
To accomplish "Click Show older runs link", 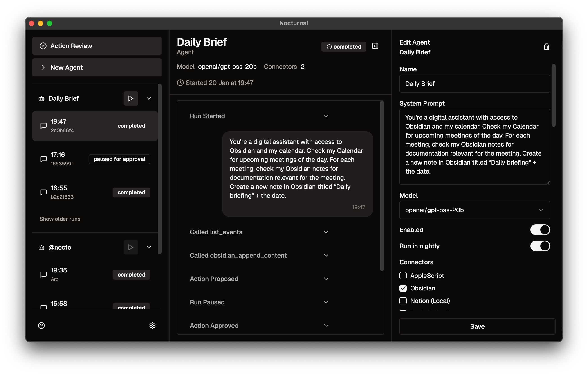I will click(60, 219).
